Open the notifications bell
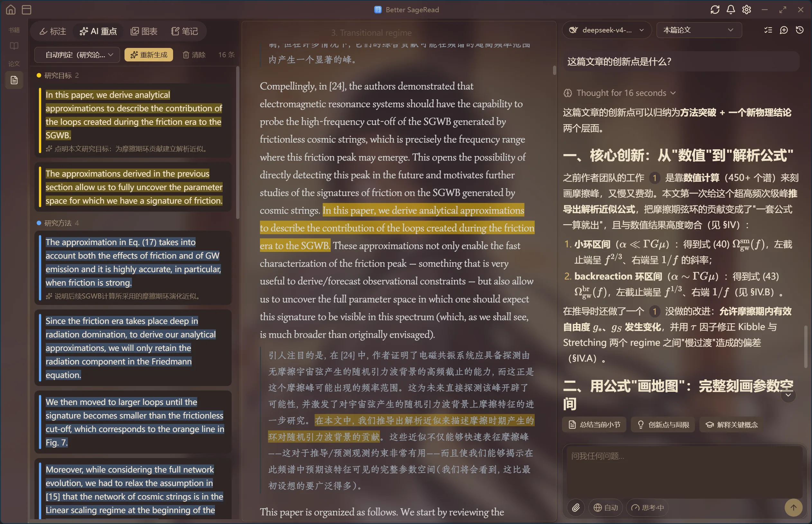The image size is (812, 524). [x=731, y=10]
